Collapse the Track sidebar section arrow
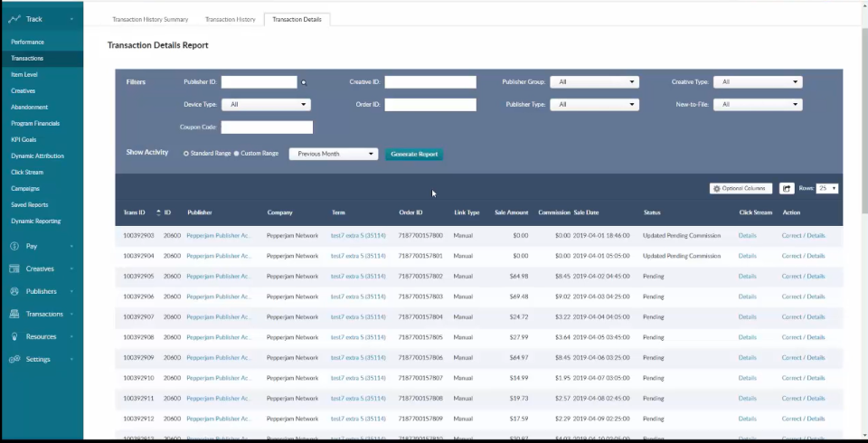 tap(71, 19)
